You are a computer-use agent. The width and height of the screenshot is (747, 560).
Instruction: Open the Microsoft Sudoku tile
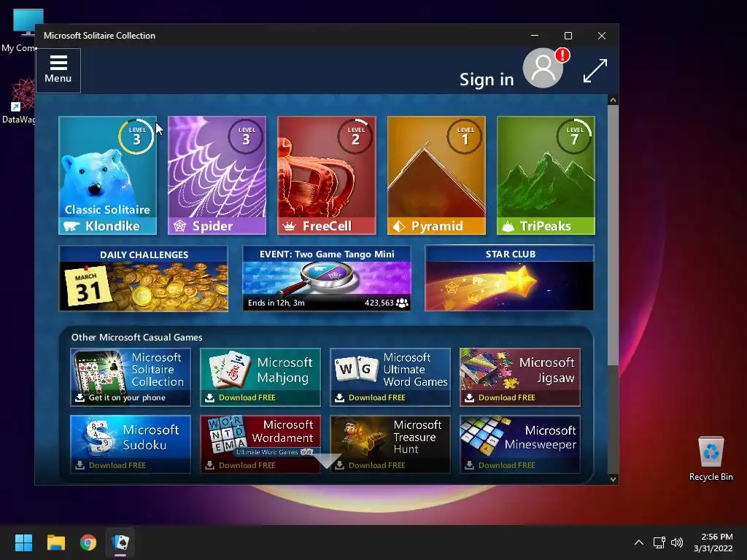[x=131, y=444]
